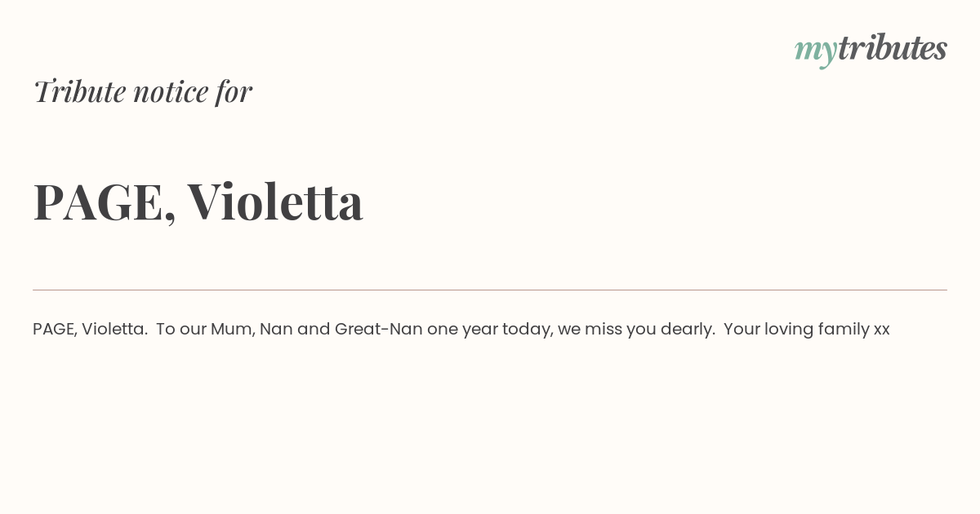Select the "PAGE, Violetta" large heading
This screenshot has width=980, height=514.
click(198, 202)
